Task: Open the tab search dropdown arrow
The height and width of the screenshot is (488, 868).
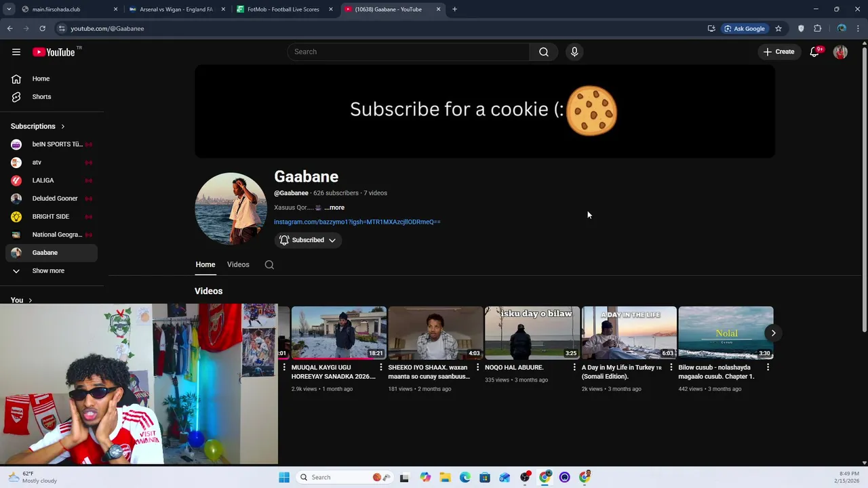Action: [9, 9]
